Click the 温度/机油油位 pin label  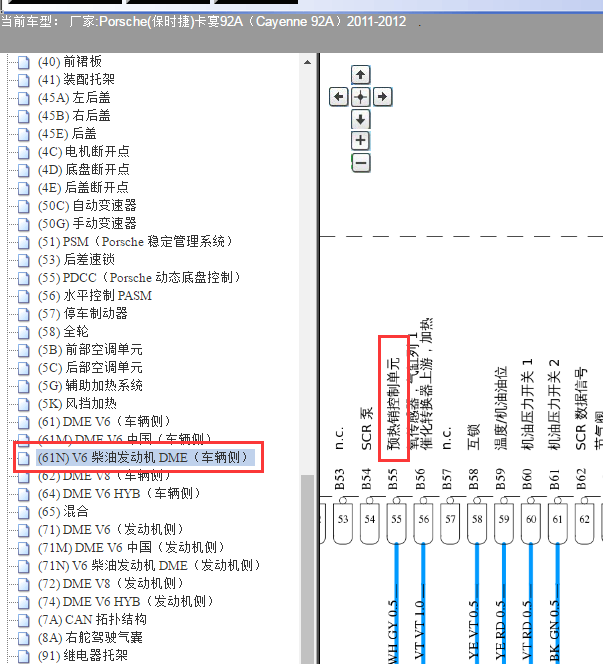click(501, 408)
